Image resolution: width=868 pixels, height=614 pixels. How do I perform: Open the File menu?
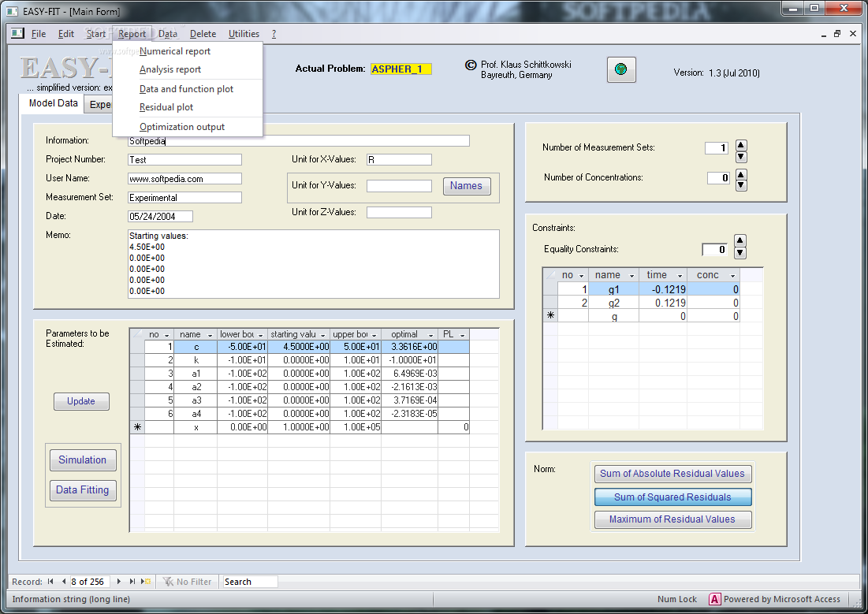(39, 34)
